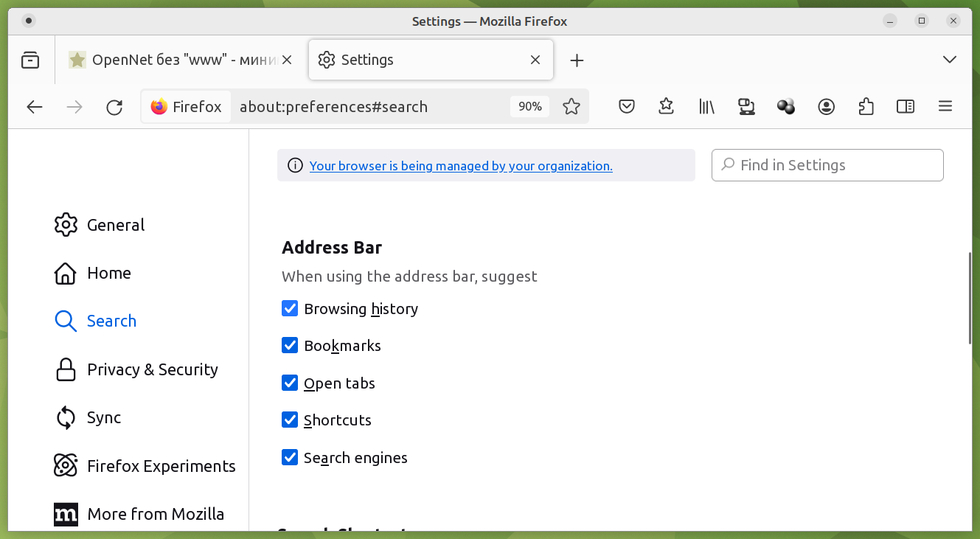Uncheck the Browsing history checkbox
The height and width of the screenshot is (539, 980).
290,308
